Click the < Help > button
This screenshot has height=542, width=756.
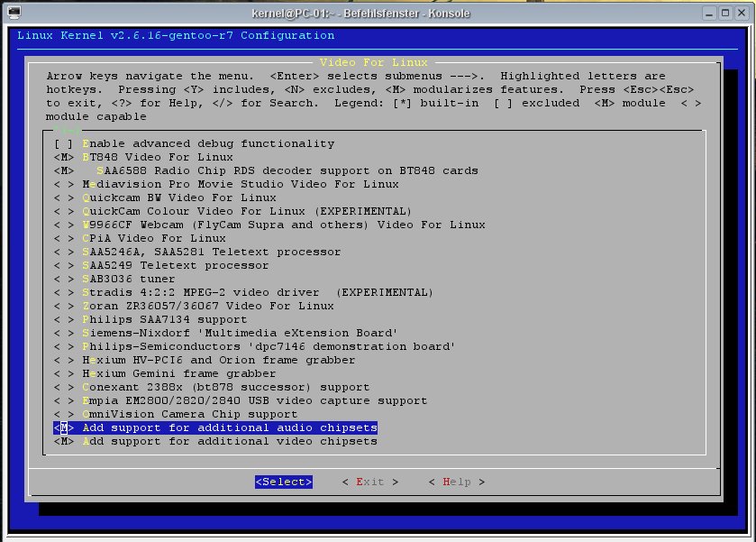tap(457, 482)
